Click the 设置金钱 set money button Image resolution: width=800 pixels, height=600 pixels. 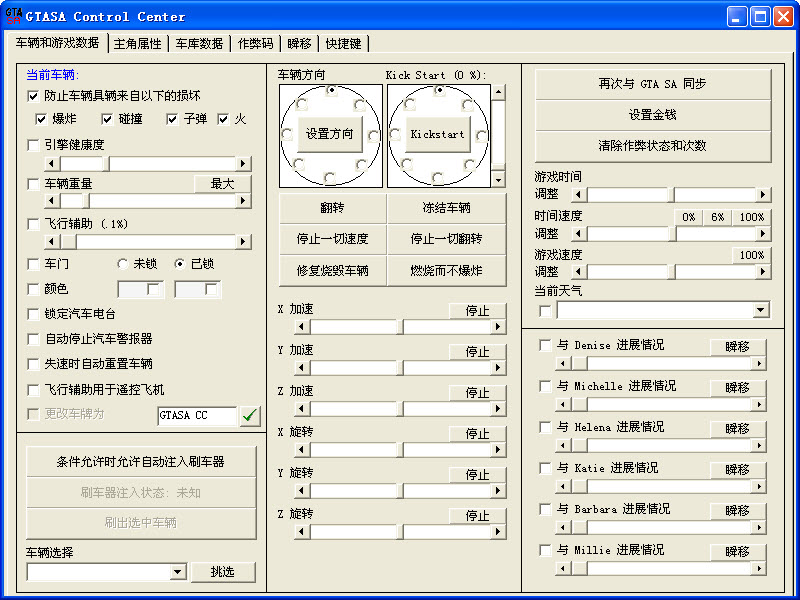652,112
